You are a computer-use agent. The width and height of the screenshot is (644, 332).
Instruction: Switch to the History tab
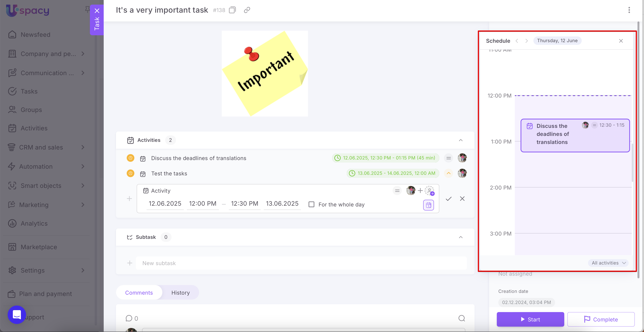pos(180,293)
